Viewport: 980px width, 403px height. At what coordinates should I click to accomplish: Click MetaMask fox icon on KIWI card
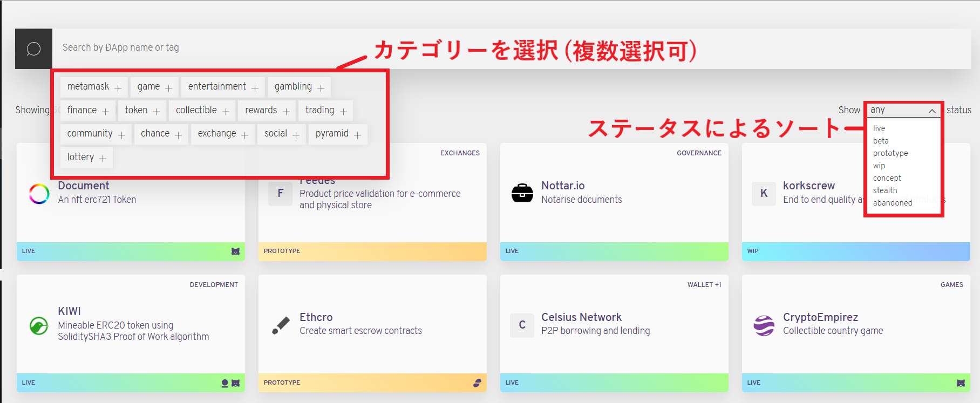(236, 383)
